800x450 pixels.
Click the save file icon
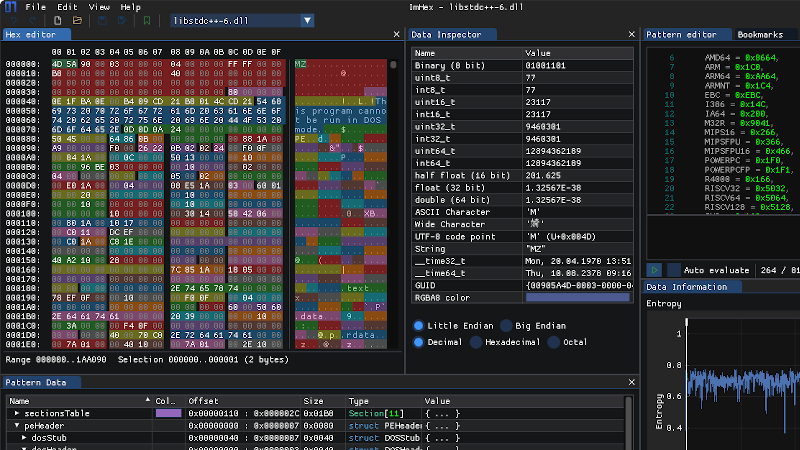coord(103,20)
